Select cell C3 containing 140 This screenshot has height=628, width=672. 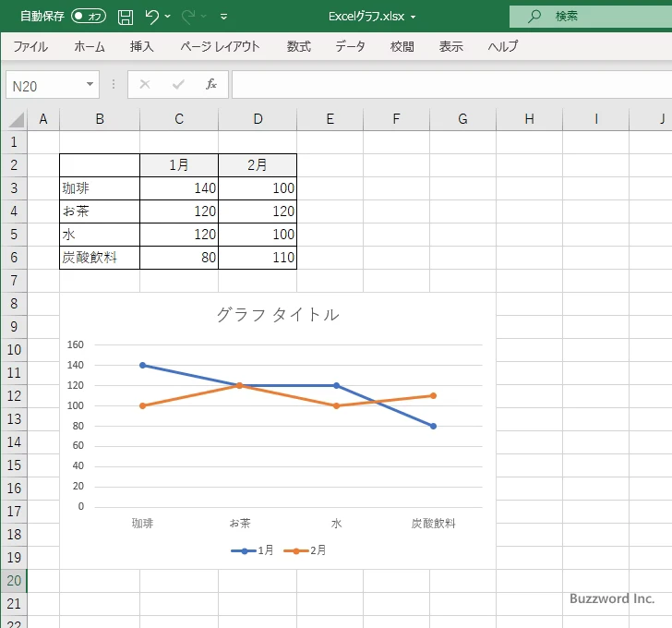point(179,188)
